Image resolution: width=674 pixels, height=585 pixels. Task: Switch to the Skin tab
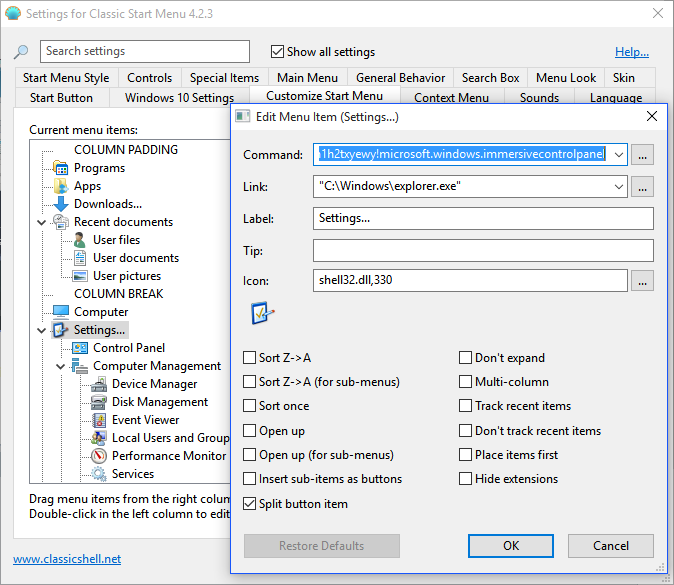pyautogui.click(x=624, y=78)
